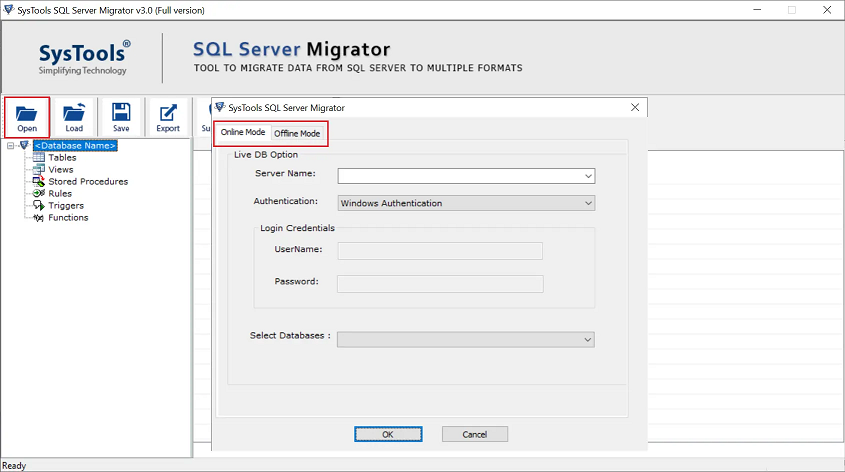Select the Views node icon

click(39, 169)
